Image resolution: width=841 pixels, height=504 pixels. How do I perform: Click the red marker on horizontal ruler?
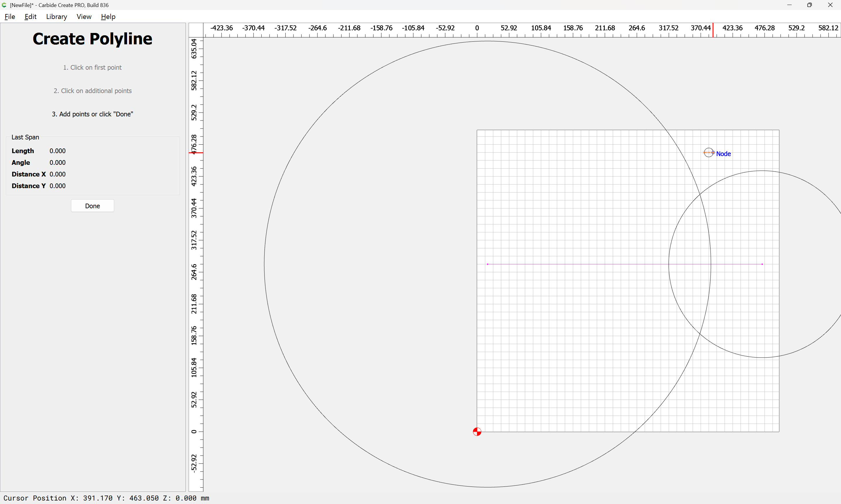coord(713,30)
